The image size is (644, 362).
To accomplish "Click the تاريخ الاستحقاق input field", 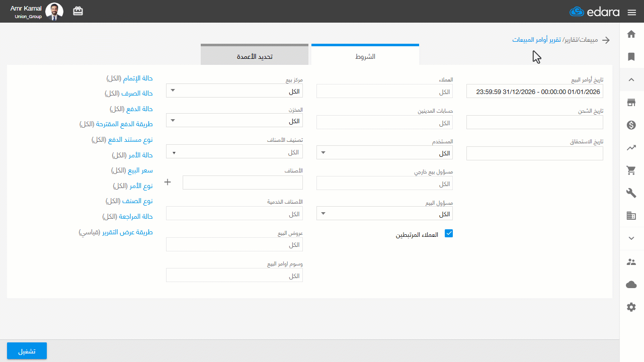I will [535, 153].
